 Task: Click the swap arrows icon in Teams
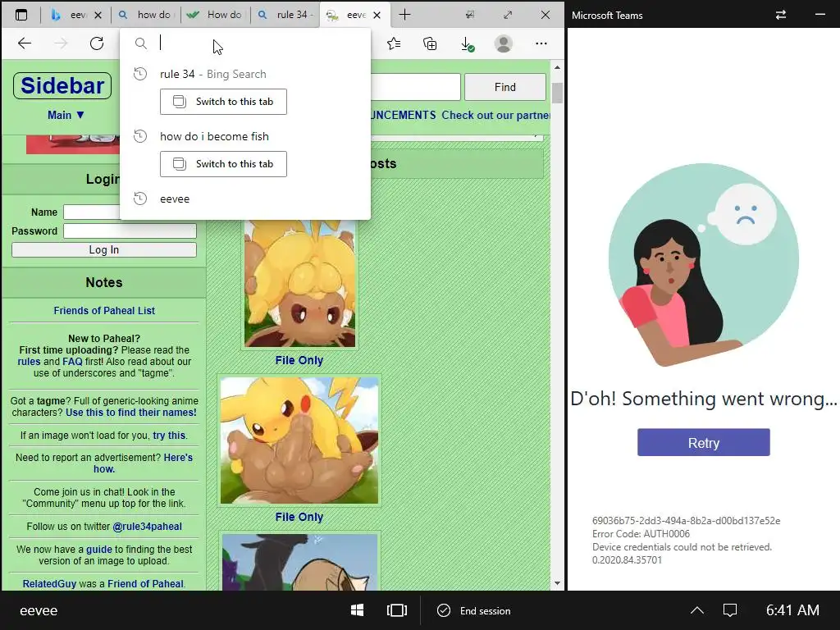(781, 15)
